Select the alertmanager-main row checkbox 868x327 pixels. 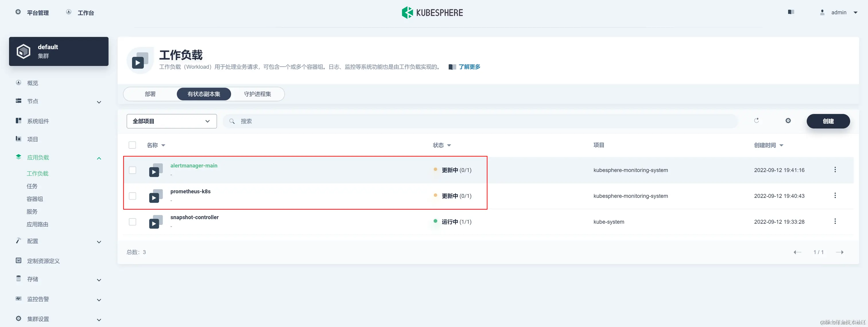(x=132, y=170)
